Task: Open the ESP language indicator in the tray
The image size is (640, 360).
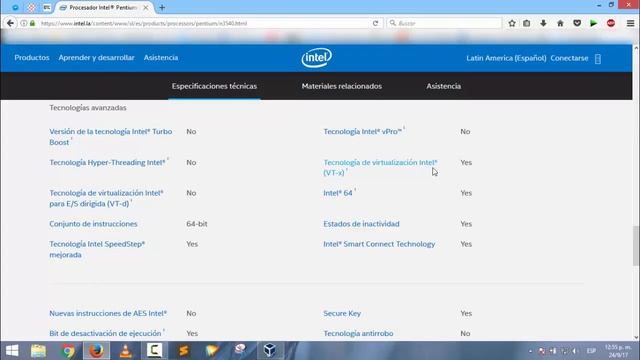Action: click(591, 351)
